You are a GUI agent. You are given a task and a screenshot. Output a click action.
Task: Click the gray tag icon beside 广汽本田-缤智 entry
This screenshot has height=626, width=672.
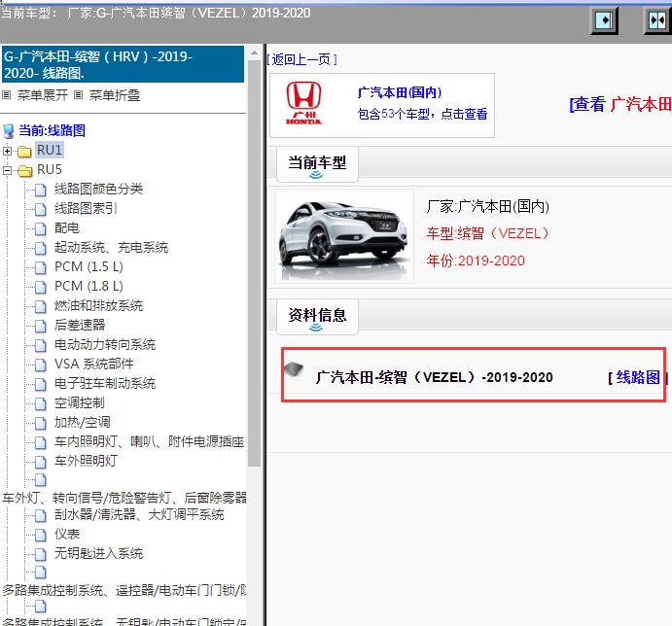coord(294,370)
